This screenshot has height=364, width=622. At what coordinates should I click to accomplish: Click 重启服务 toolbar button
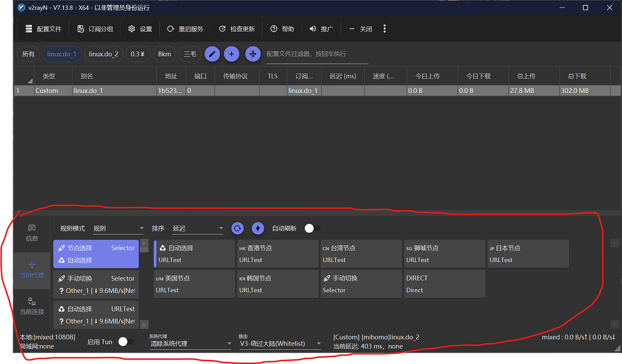click(x=185, y=29)
